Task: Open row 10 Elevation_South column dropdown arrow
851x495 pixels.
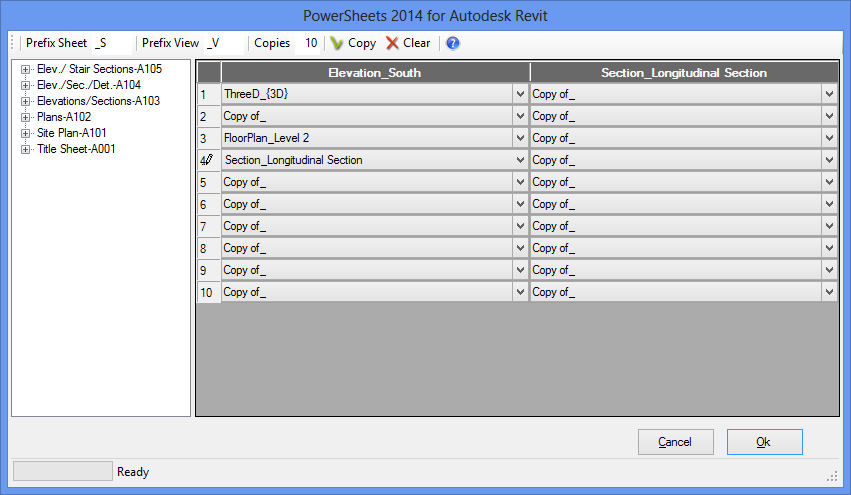Action: click(520, 292)
